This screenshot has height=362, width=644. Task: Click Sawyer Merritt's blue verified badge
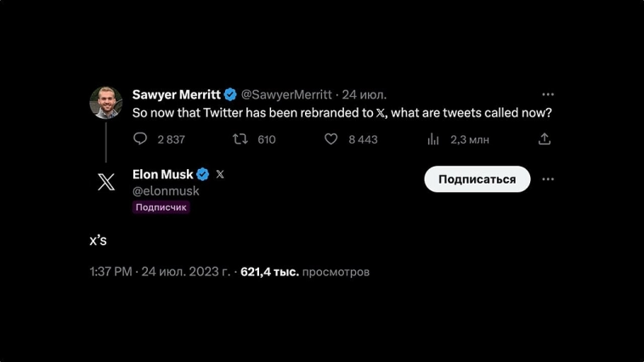pyautogui.click(x=230, y=94)
